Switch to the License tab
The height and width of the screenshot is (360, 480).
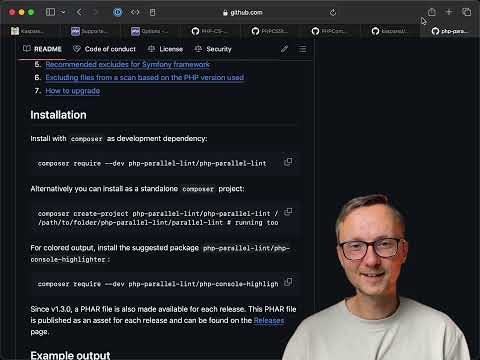coord(165,49)
